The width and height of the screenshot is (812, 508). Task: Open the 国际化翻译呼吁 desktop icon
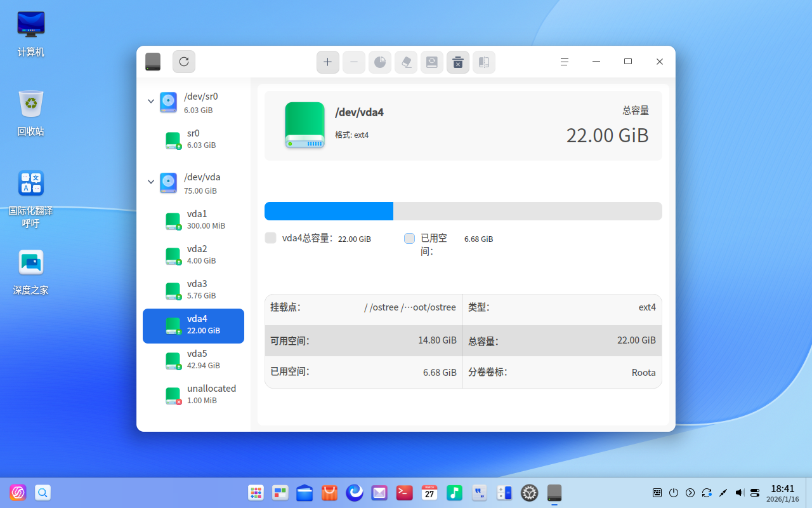(31, 199)
